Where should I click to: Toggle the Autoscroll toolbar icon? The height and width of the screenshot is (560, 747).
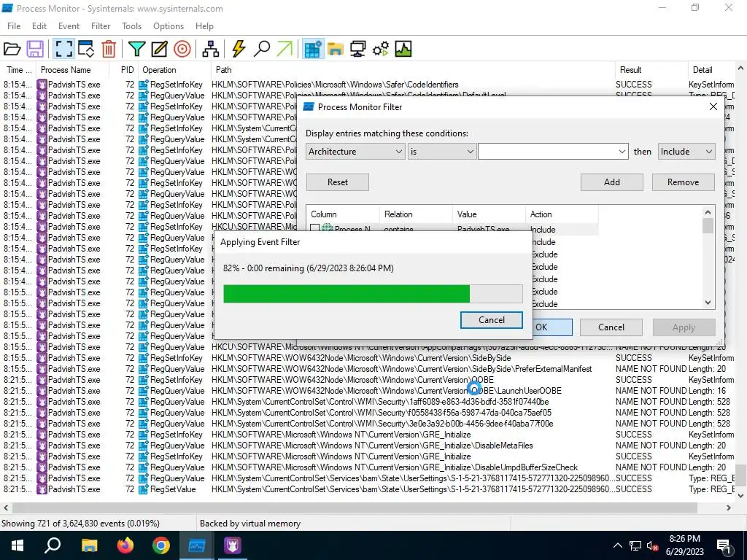[86, 49]
